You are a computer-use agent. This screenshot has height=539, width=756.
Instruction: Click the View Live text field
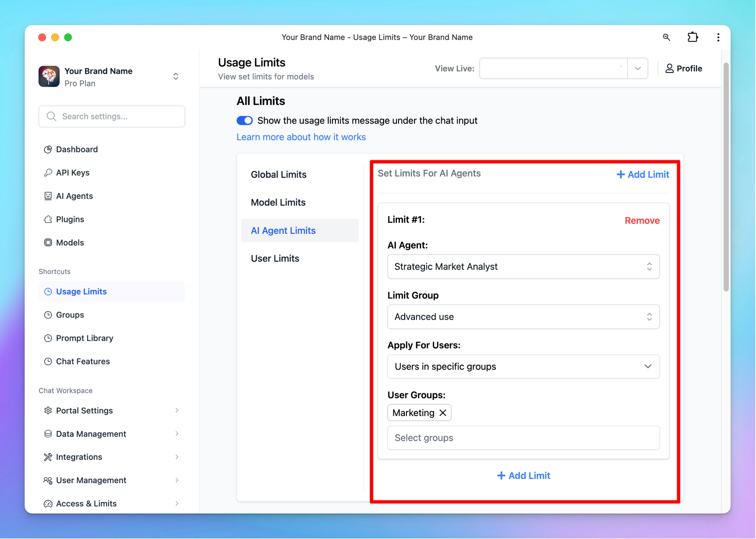553,68
